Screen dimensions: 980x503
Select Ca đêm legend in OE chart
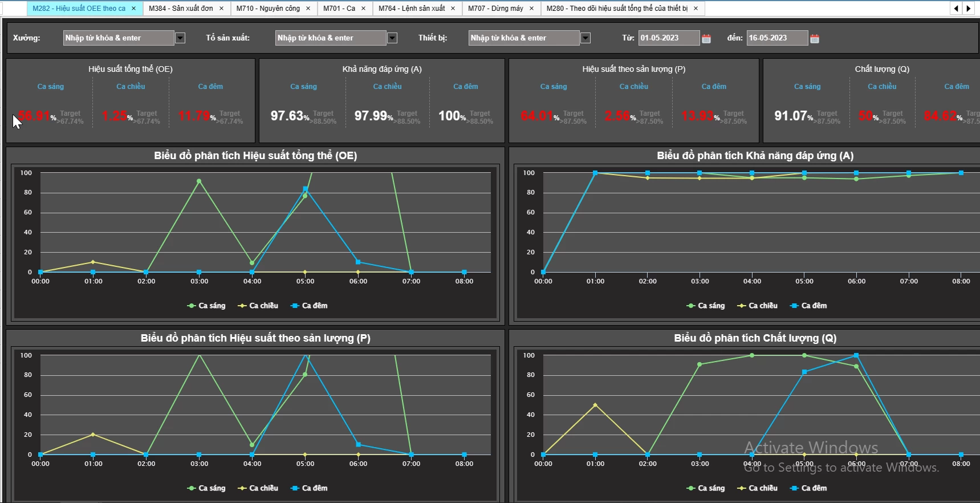309,306
